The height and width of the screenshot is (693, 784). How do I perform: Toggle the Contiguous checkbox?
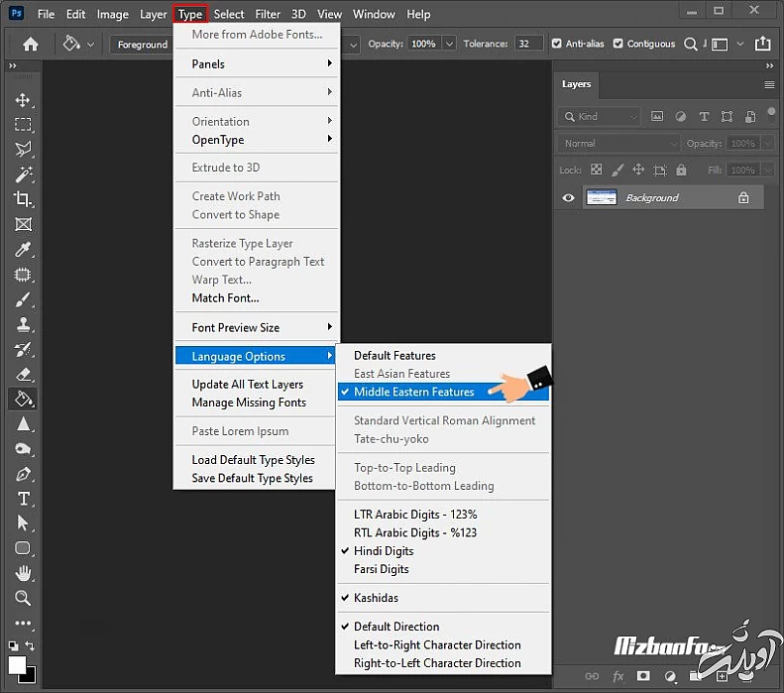(618, 44)
